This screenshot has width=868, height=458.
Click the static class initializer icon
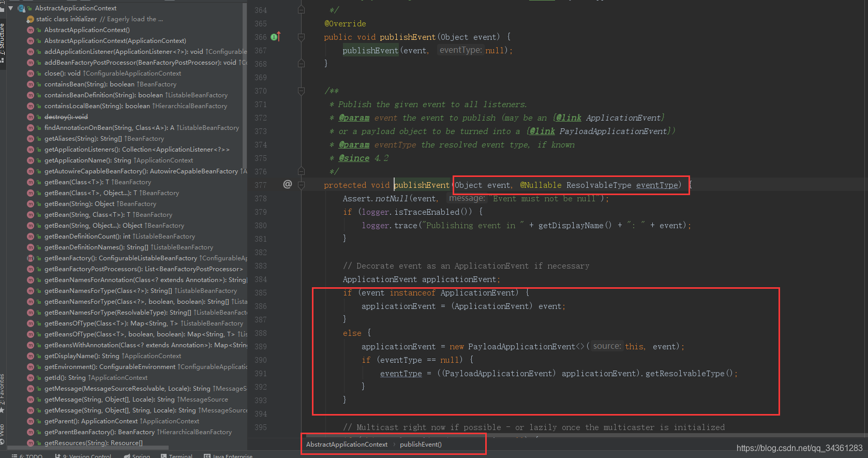click(x=30, y=19)
